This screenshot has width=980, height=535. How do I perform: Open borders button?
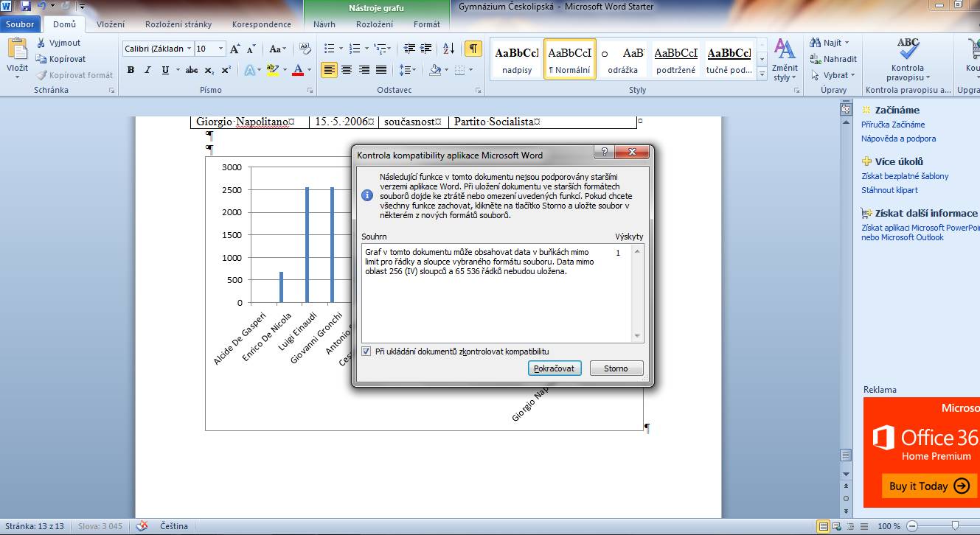tap(460, 70)
